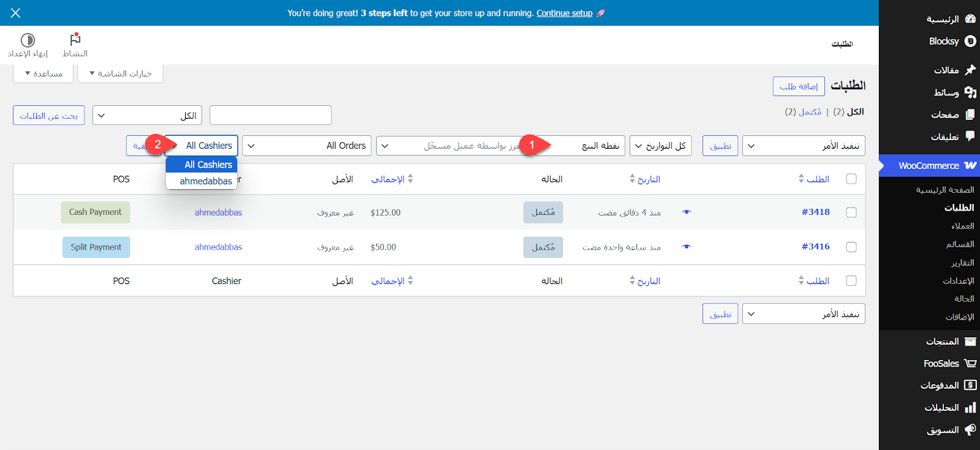Sort by total arrows in table footer

(410, 280)
